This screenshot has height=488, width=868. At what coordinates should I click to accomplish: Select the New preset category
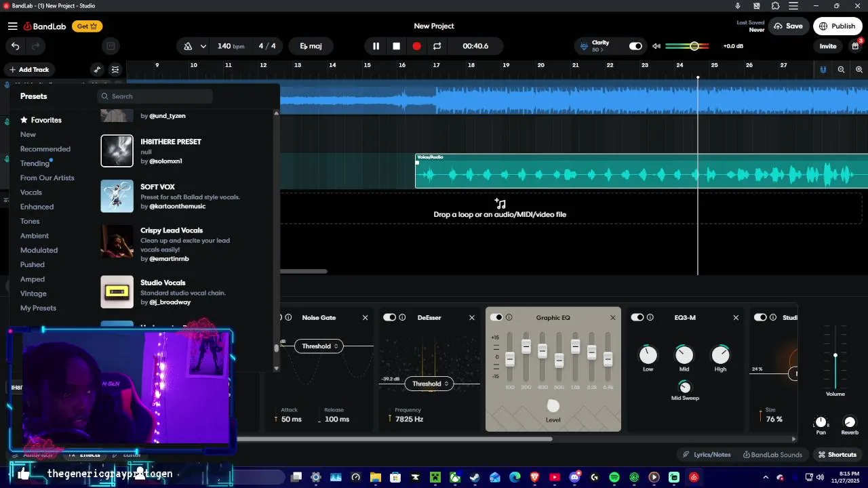[28, 134]
